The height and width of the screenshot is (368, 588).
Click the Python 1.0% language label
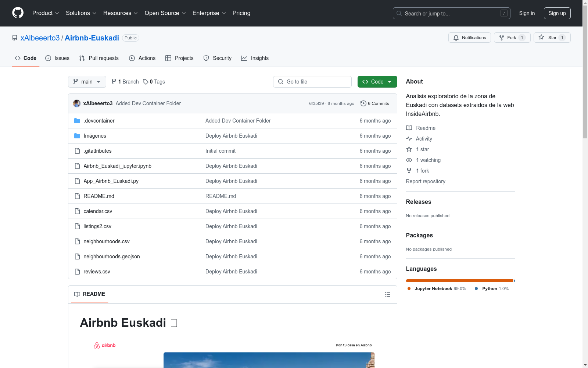(x=492, y=289)
